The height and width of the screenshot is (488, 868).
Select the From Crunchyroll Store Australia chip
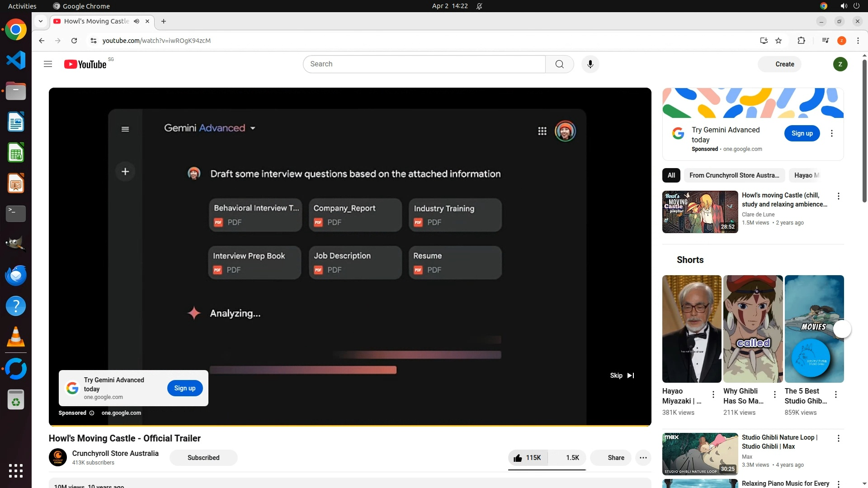[x=734, y=175]
